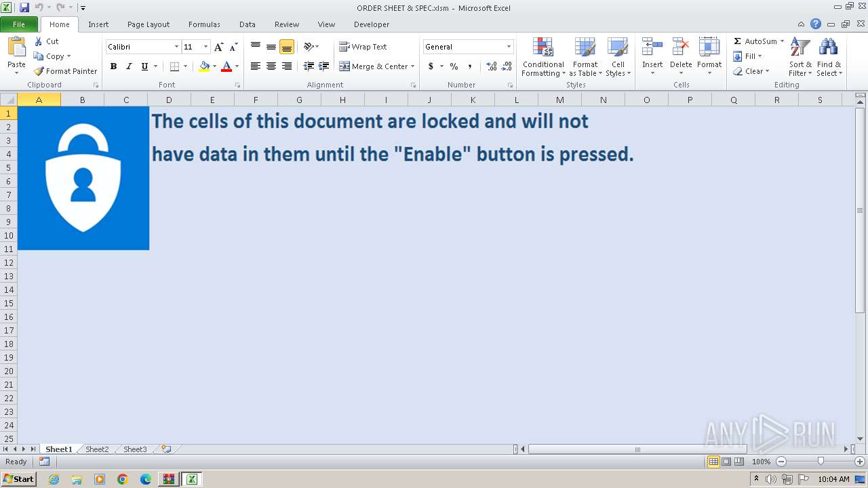Open Format as Table gallery
This screenshot has width=868, height=488.
pyautogui.click(x=585, y=58)
